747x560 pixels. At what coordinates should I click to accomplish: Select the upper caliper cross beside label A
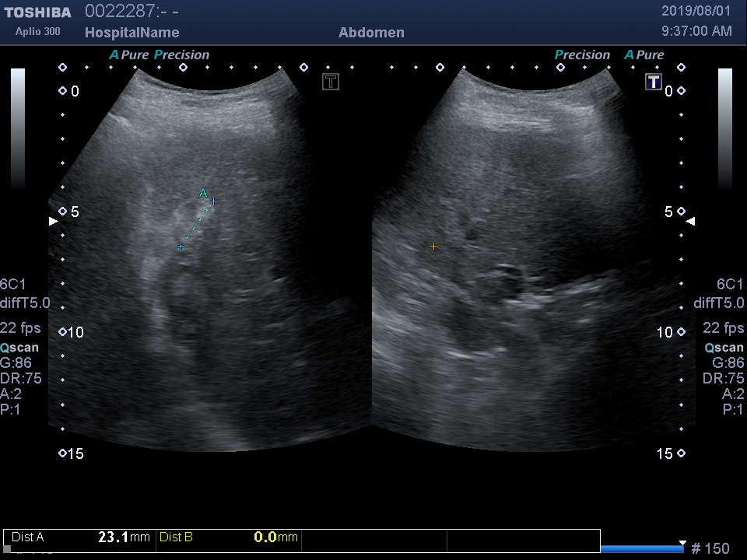tap(213, 201)
